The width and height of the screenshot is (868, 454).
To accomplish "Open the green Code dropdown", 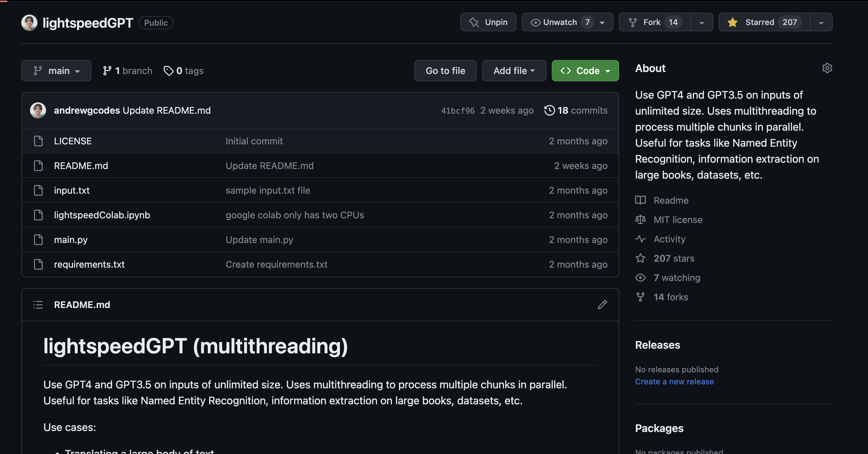I will 585,71.
